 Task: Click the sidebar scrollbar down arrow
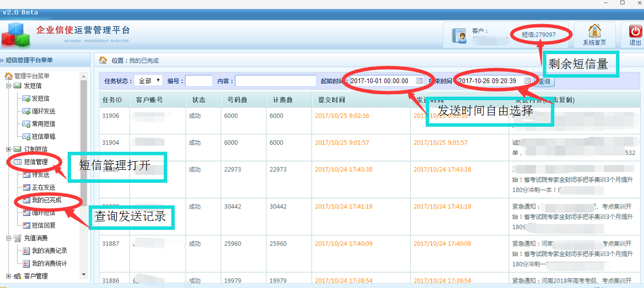tap(84, 275)
